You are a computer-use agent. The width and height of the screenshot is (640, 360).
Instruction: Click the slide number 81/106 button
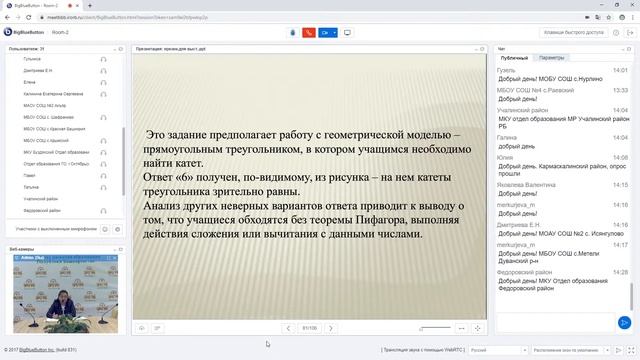pos(309,328)
